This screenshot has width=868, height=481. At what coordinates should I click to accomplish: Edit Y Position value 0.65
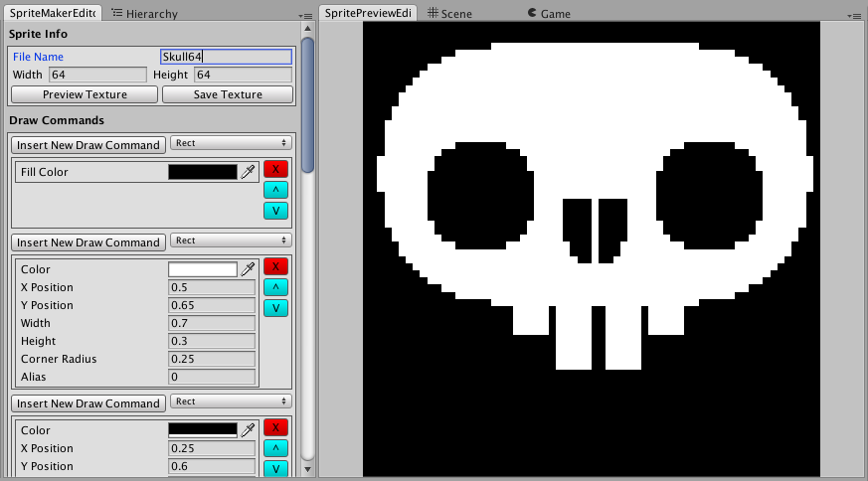click(212, 305)
